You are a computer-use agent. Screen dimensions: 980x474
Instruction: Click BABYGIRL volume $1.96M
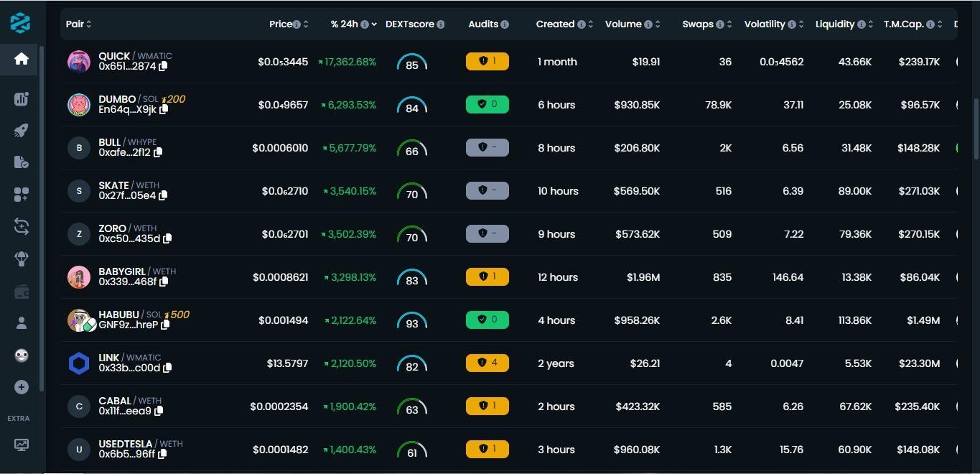click(643, 277)
